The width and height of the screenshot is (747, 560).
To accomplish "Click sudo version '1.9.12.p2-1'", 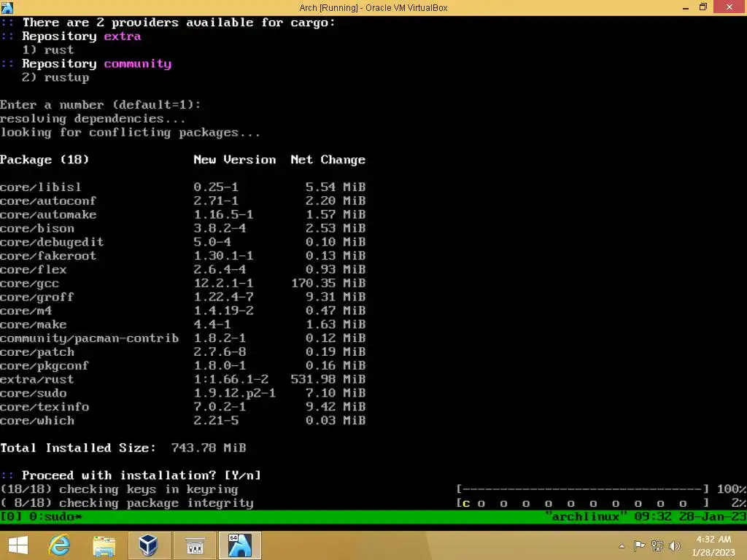I will pyautogui.click(x=234, y=393).
